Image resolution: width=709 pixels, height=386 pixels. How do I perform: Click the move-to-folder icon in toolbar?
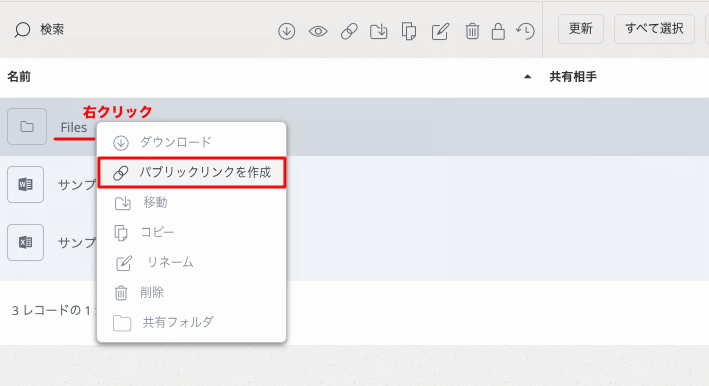[378, 31]
